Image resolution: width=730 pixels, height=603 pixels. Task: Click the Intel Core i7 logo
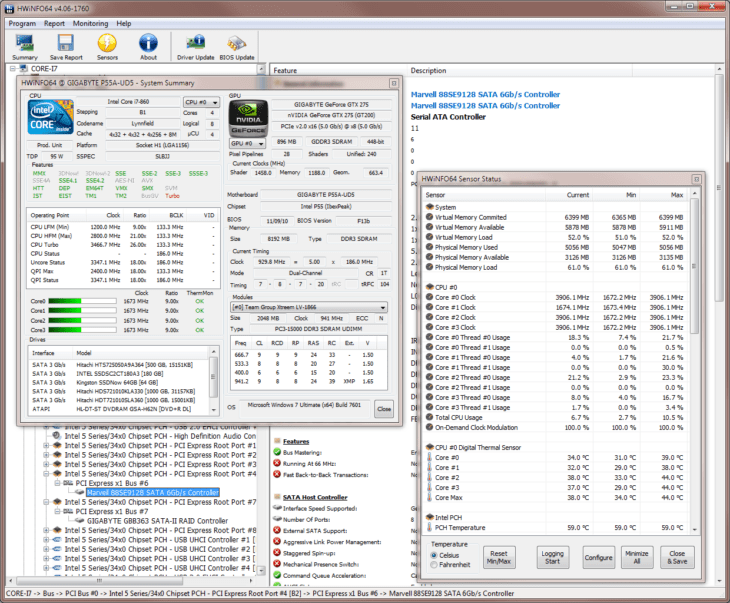pyautogui.click(x=51, y=117)
